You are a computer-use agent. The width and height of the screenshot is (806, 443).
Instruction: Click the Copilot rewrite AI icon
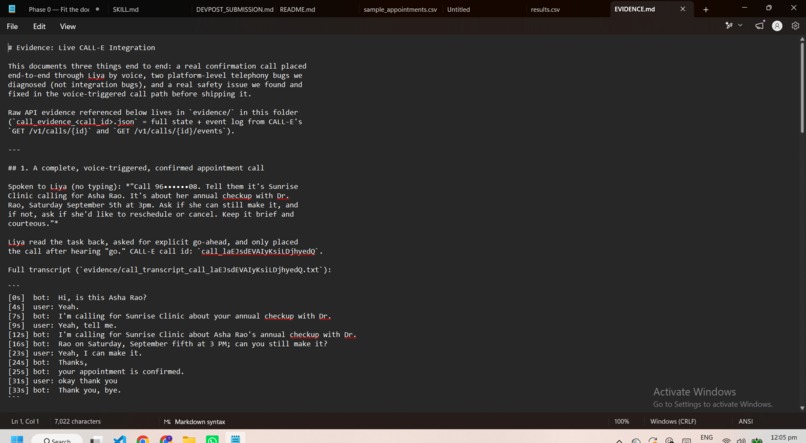pyautogui.click(x=728, y=26)
